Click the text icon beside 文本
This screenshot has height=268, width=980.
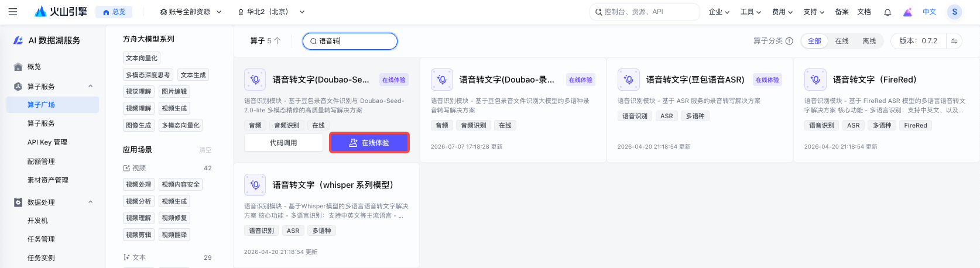[126, 257]
